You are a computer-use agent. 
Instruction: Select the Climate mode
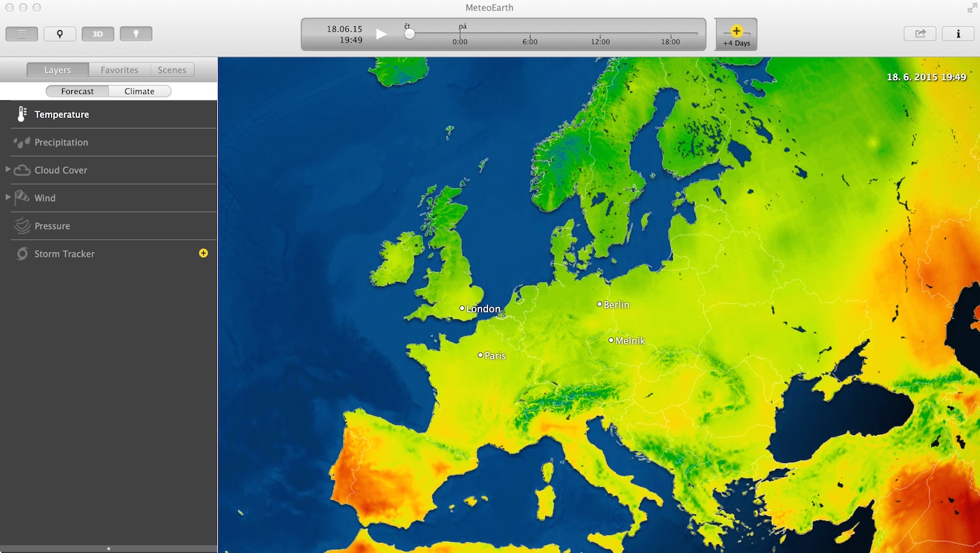coord(139,91)
